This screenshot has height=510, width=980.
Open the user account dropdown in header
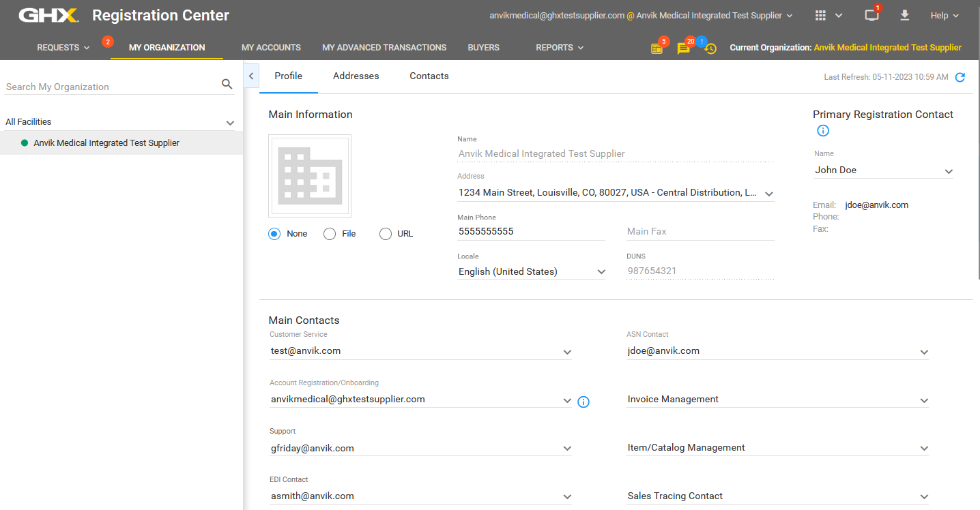(642, 15)
